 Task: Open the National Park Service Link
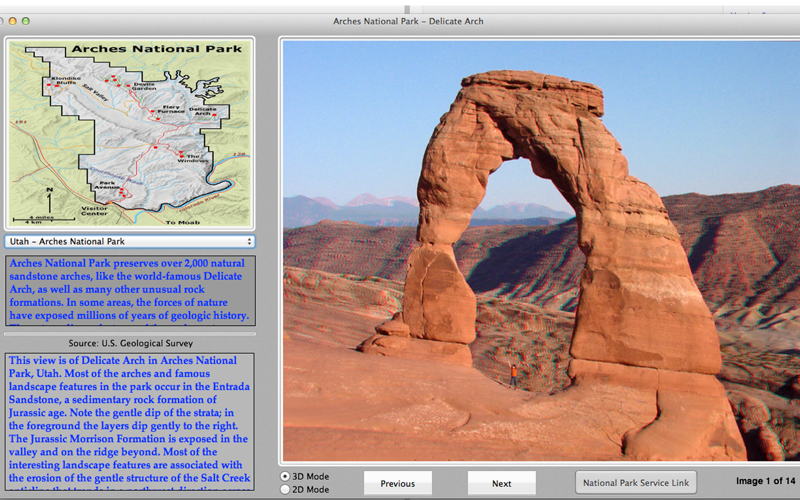click(636, 483)
